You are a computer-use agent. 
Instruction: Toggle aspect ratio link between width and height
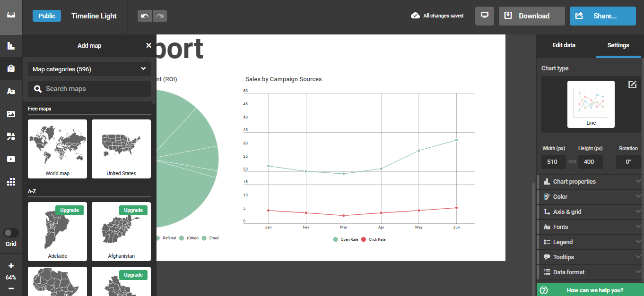click(572, 162)
